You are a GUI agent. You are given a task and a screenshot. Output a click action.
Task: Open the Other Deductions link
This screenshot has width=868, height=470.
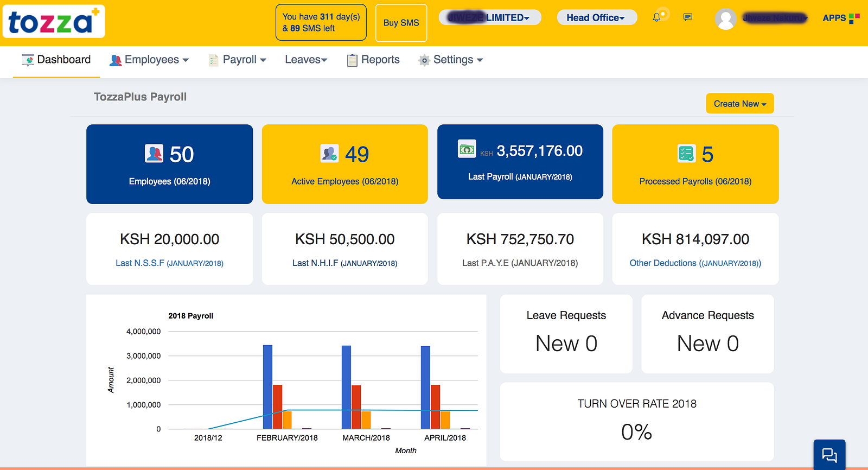click(695, 263)
